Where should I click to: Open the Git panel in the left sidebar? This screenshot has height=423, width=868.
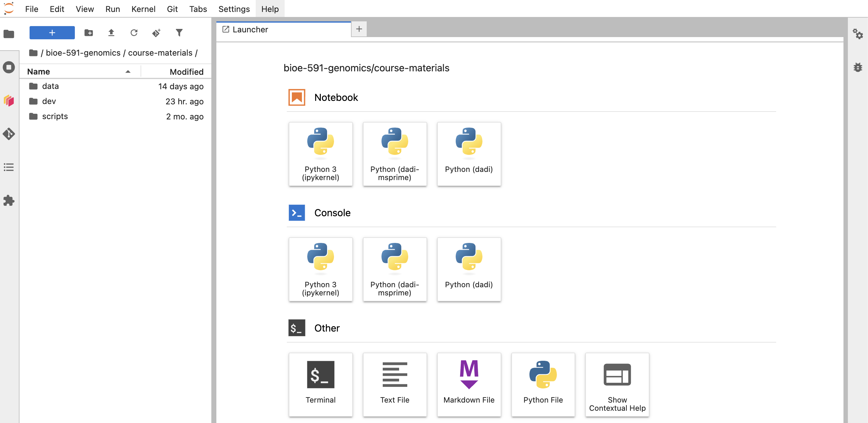tap(9, 134)
